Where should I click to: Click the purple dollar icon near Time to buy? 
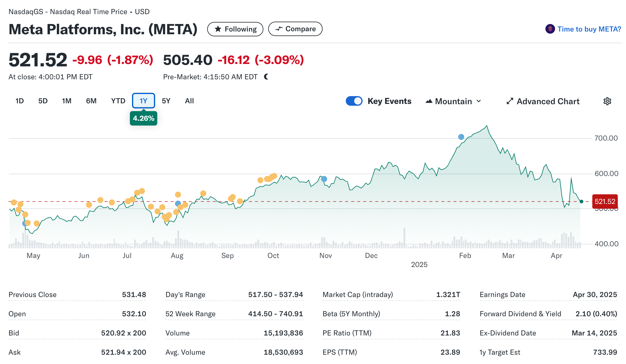coord(550,29)
